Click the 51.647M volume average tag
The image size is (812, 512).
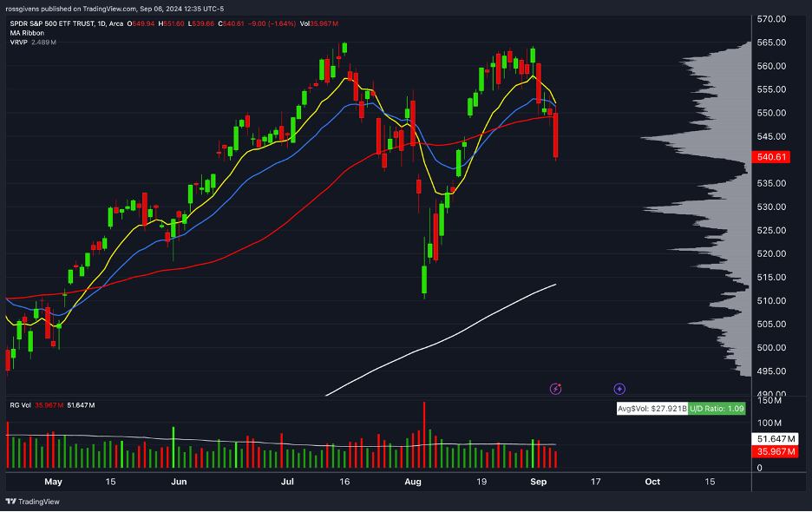click(x=775, y=439)
